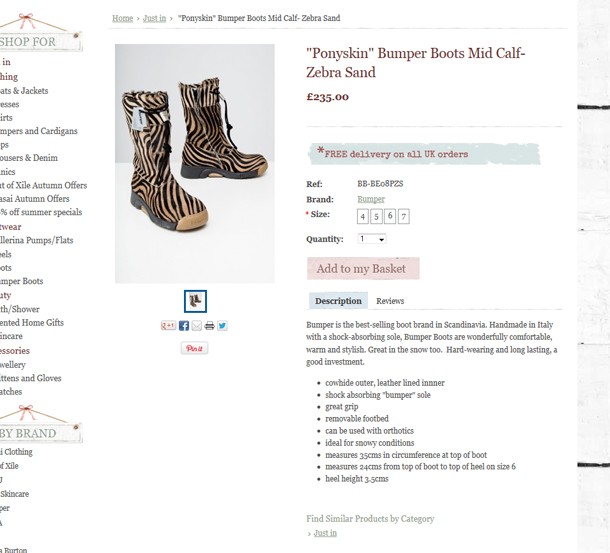The width and height of the screenshot is (610, 553).
Task: Select size 4
Action: 363,216
